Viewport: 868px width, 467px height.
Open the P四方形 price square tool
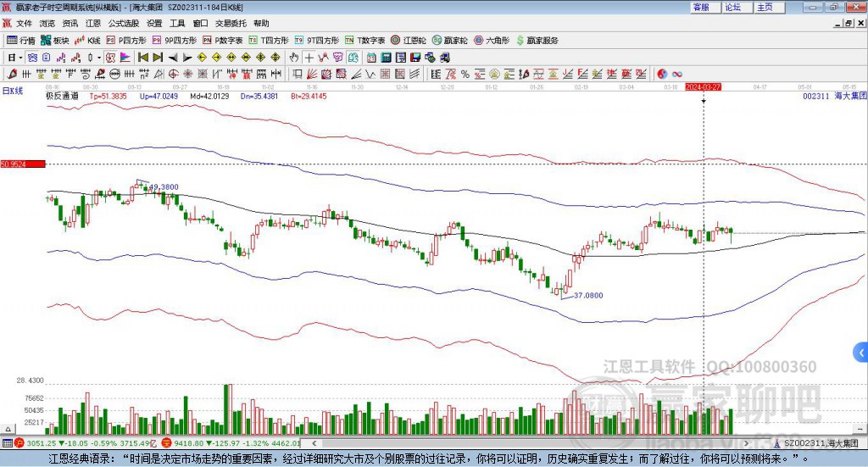(x=126, y=41)
